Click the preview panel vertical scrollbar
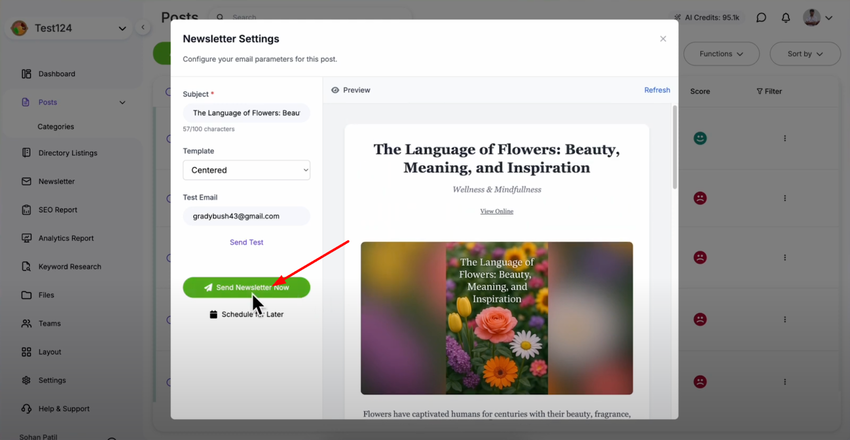The width and height of the screenshot is (850, 440). tap(674, 150)
